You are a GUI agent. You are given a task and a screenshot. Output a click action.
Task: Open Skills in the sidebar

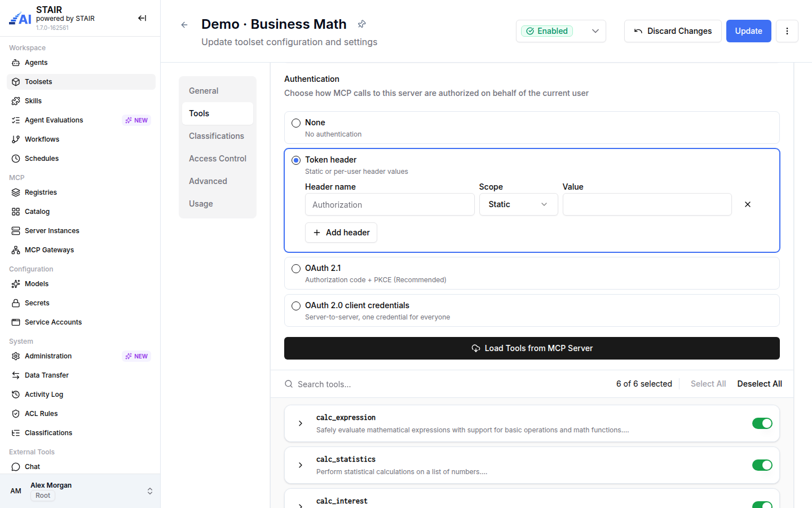pos(81,101)
